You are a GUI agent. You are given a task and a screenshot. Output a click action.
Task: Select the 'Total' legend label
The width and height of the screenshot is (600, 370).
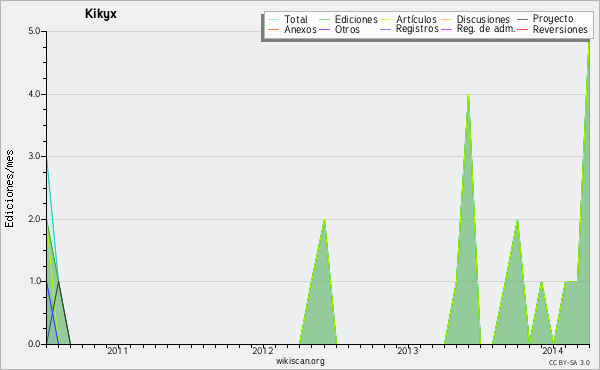(x=296, y=19)
